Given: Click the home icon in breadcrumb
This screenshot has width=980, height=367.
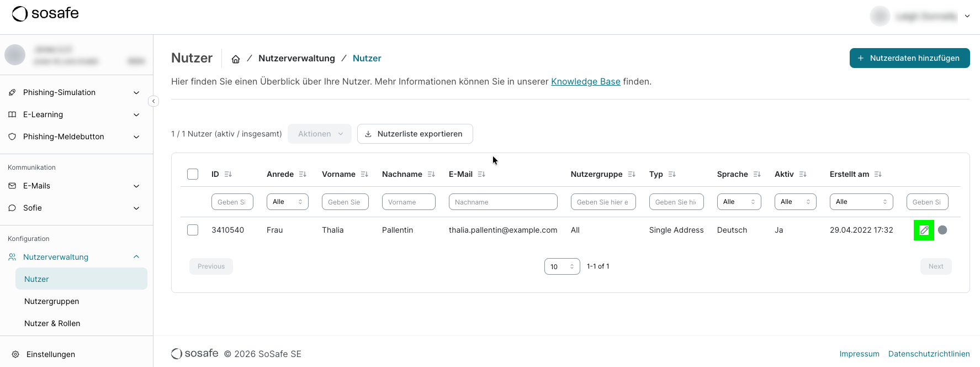Looking at the screenshot, I should 236,59.
